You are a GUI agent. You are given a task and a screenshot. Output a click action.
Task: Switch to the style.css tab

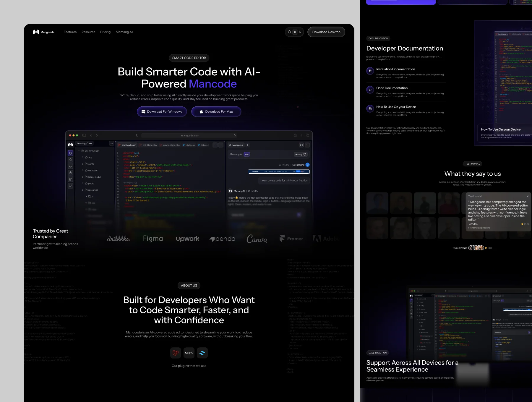[x=189, y=145]
